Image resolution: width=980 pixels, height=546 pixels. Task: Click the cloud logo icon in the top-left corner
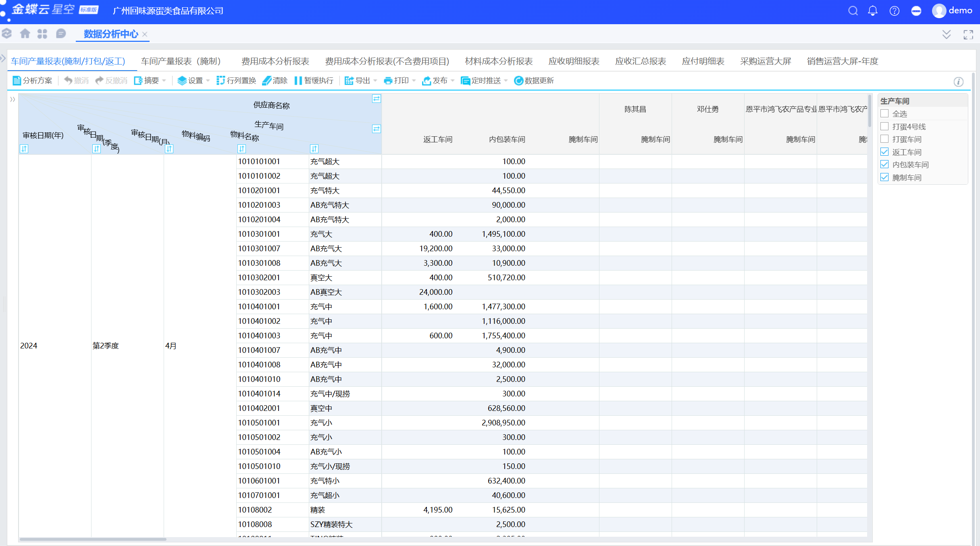[x=7, y=33]
